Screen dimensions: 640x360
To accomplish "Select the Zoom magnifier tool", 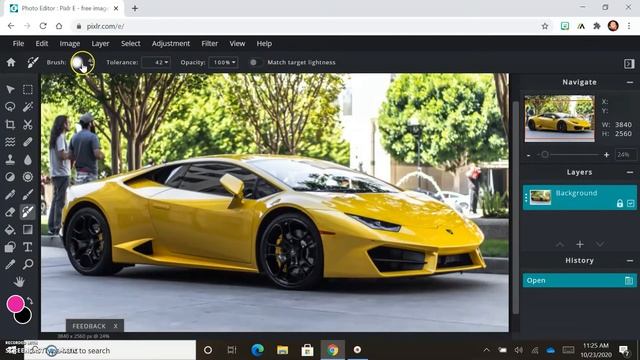I will coord(28,264).
